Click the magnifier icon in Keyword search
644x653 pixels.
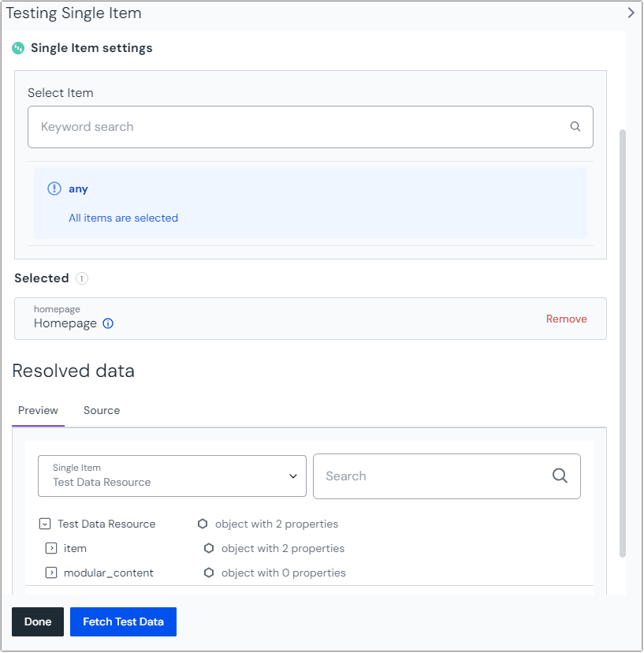click(575, 126)
